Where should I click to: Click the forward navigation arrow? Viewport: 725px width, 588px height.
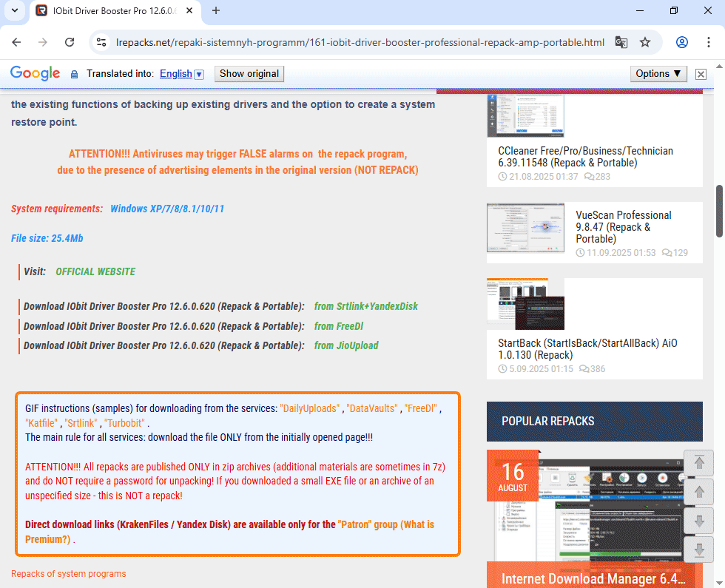(x=43, y=43)
